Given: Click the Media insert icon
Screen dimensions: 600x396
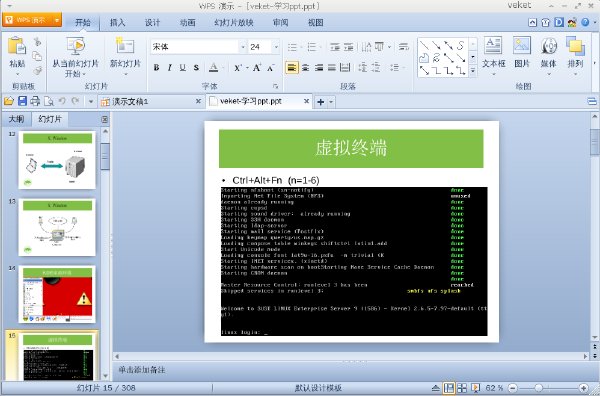Looking at the screenshot, I should (549, 46).
